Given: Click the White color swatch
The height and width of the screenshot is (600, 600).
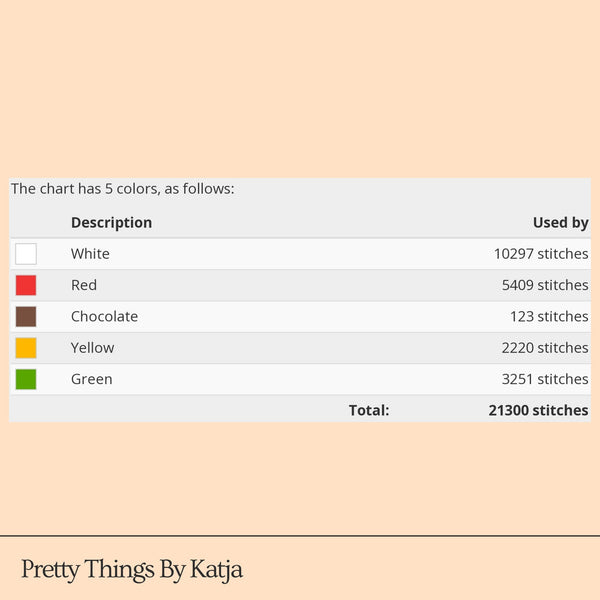Looking at the screenshot, I should 26,254.
